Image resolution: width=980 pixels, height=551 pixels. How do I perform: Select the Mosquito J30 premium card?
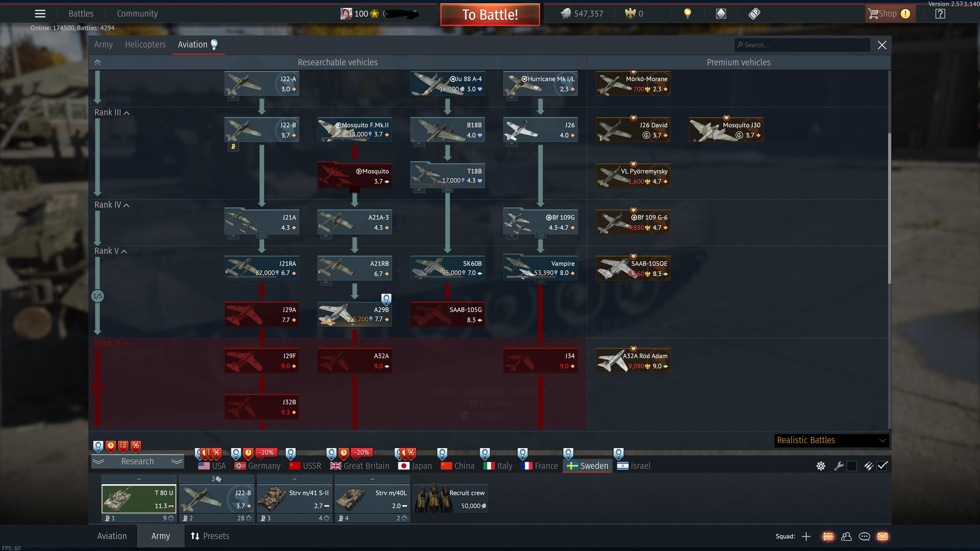pos(726,130)
